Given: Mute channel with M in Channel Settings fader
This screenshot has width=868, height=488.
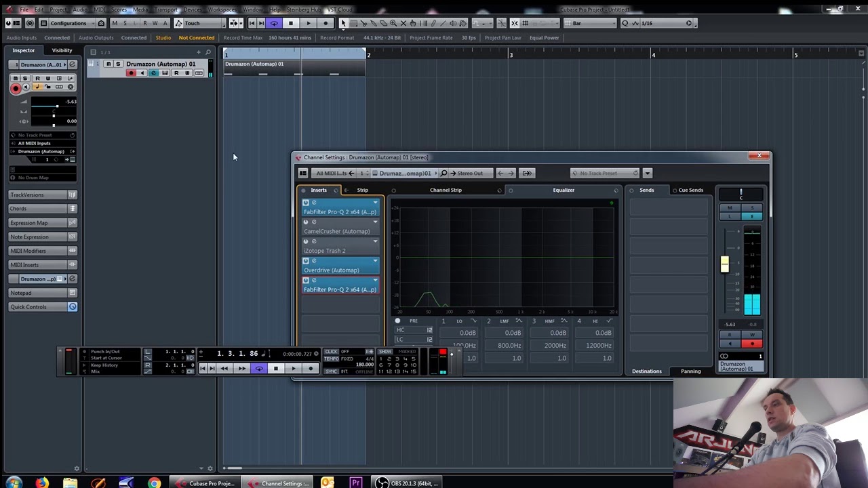Looking at the screenshot, I should pyautogui.click(x=730, y=209).
